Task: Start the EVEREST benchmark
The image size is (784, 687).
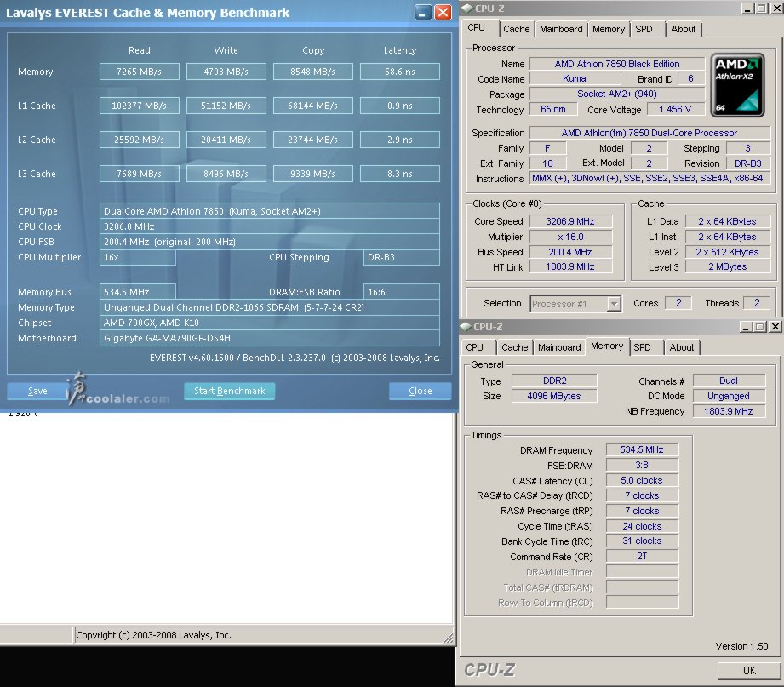Action: click(230, 391)
